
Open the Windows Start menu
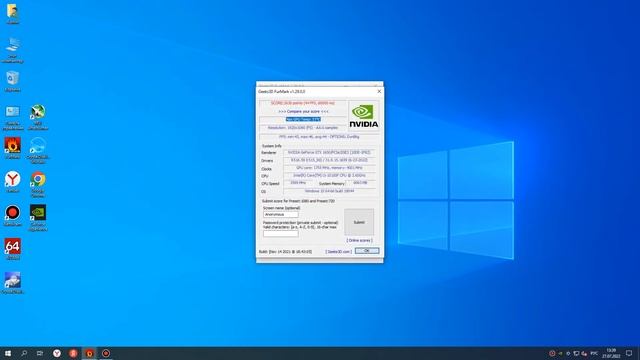click(7, 353)
